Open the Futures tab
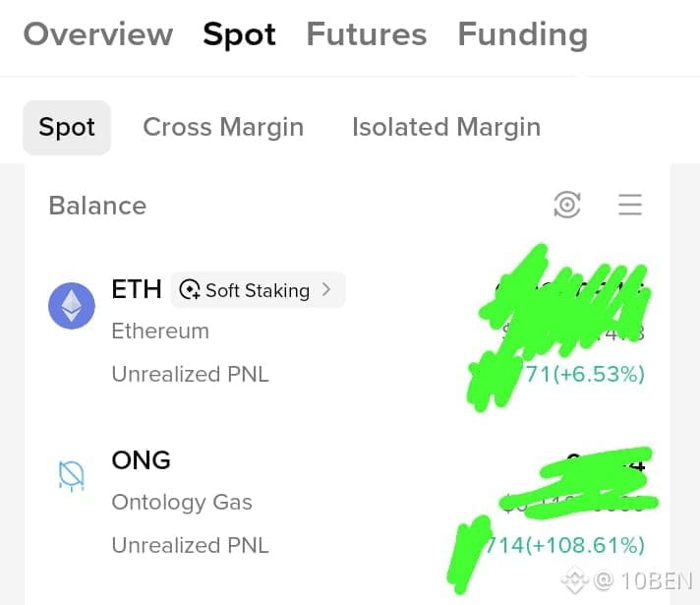The height and width of the screenshot is (605, 700). (x=367, y=34)
